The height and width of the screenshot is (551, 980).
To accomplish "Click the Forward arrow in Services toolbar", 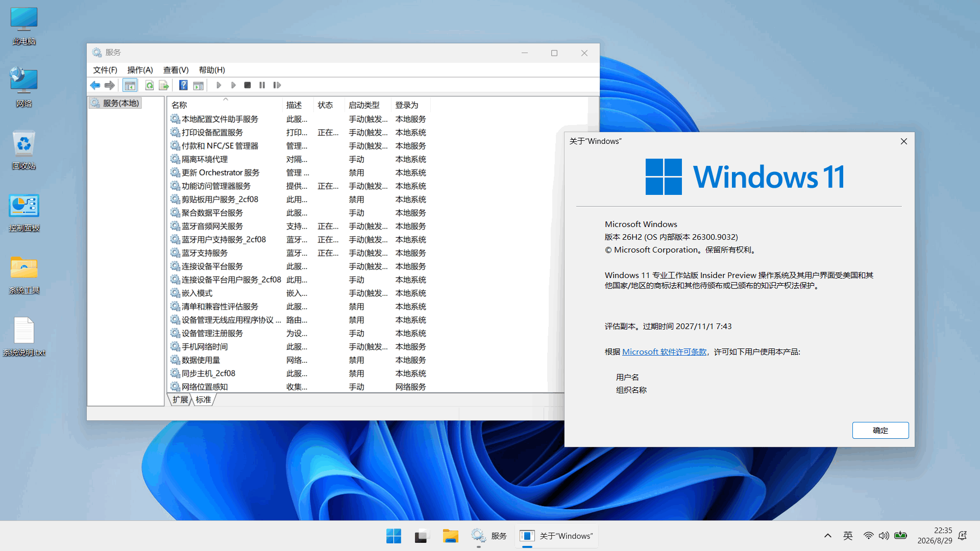I will (109, 85).
